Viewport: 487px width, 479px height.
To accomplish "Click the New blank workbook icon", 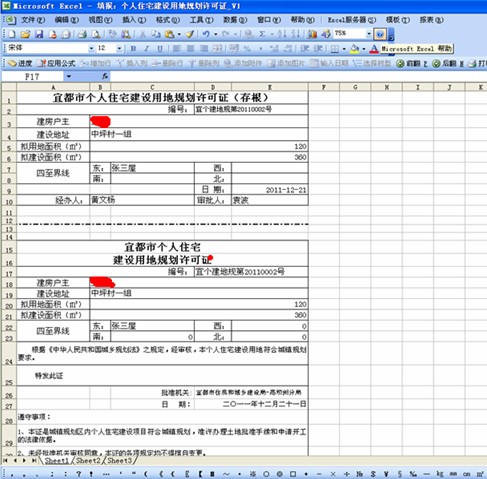I will click(x=12, y=34).
